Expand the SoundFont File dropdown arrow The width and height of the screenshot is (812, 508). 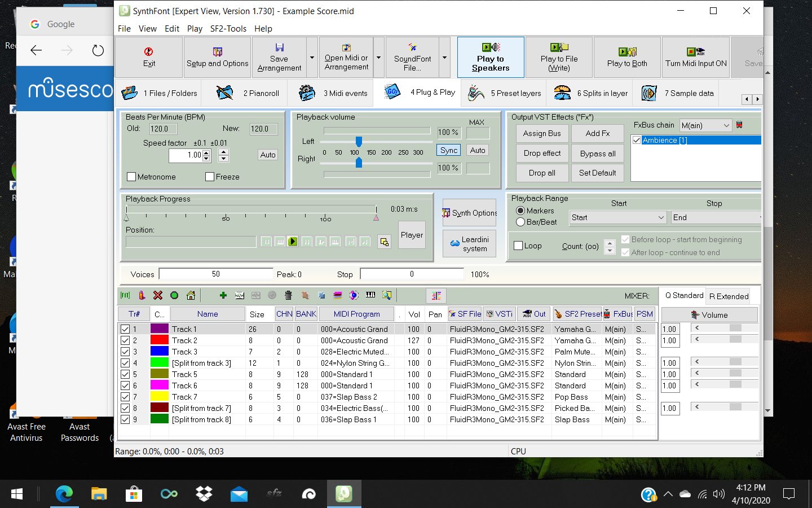pos(444,57)
